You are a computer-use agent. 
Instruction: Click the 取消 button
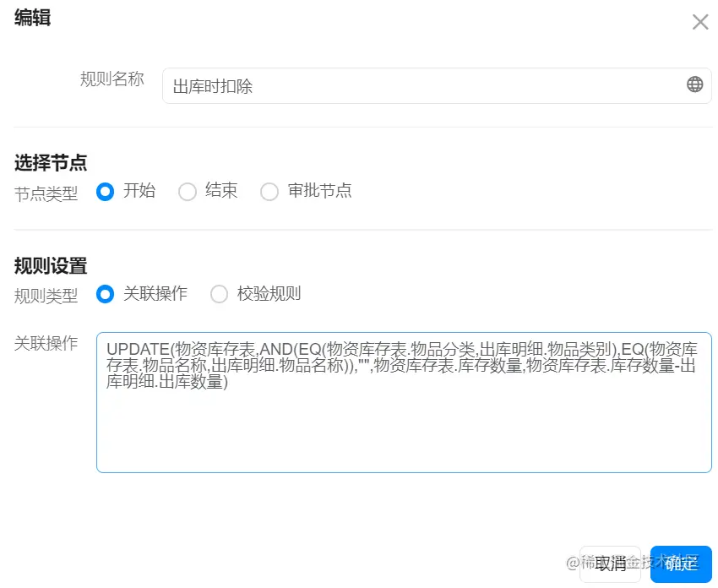pos(610,563)
